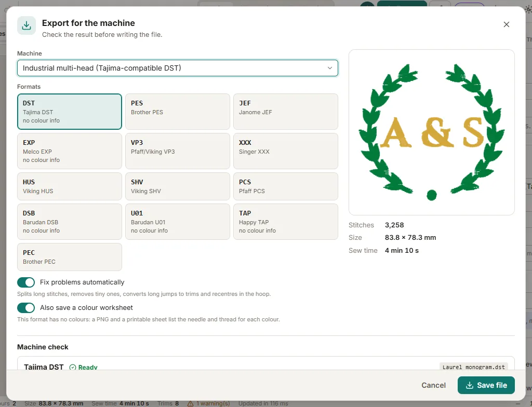Click the Trims 8 status bar entry
The image size is (532, 407).
168,403
